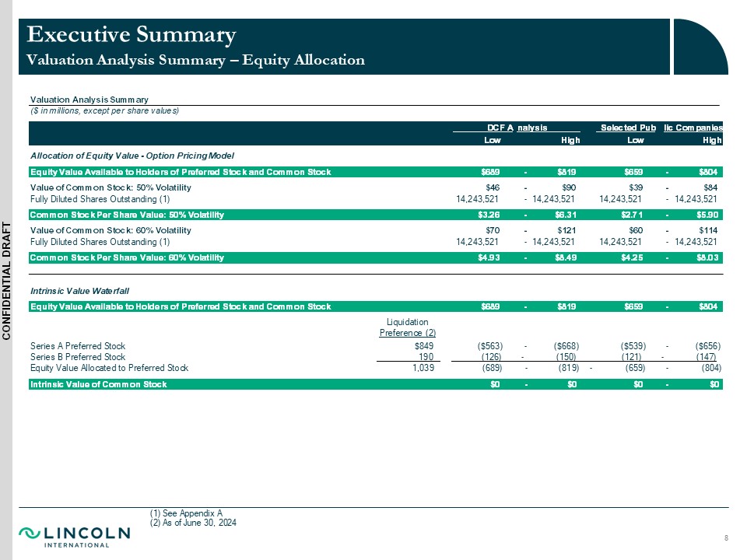
Task: Click the As of June 30, 2024 footnote
Action: point(193,523)
